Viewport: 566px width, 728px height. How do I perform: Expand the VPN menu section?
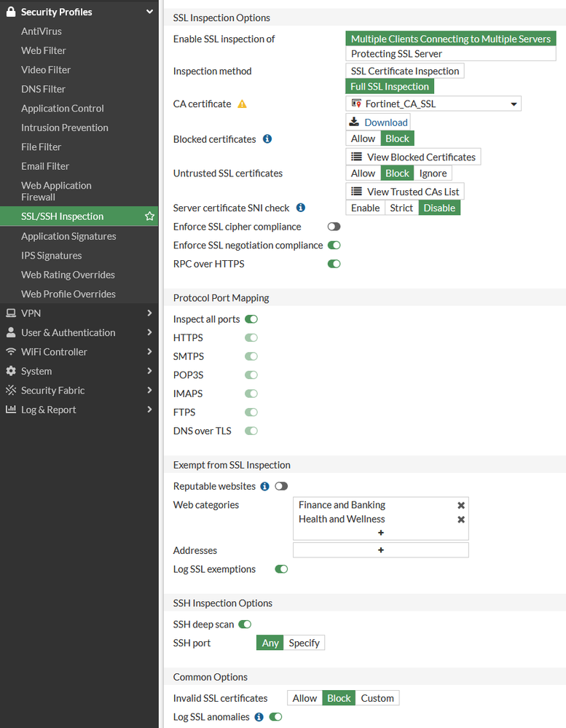[79, 313]
